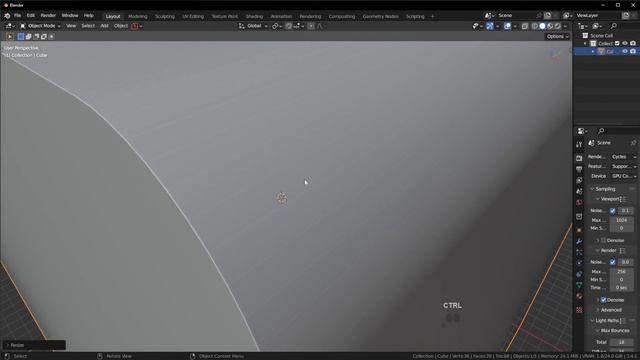The width and height of the screenshot is (640, 360).
Task: Click the outliner search magnifier icon
Action: click(613, 26)
